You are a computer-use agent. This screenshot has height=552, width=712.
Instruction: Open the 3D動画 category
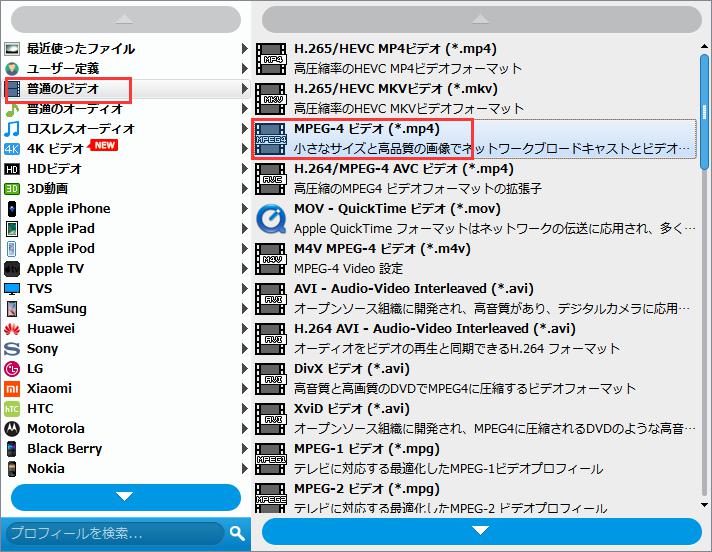point(127,189)
